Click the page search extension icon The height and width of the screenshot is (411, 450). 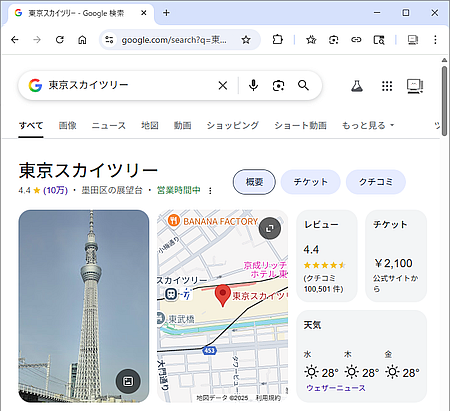379,40
